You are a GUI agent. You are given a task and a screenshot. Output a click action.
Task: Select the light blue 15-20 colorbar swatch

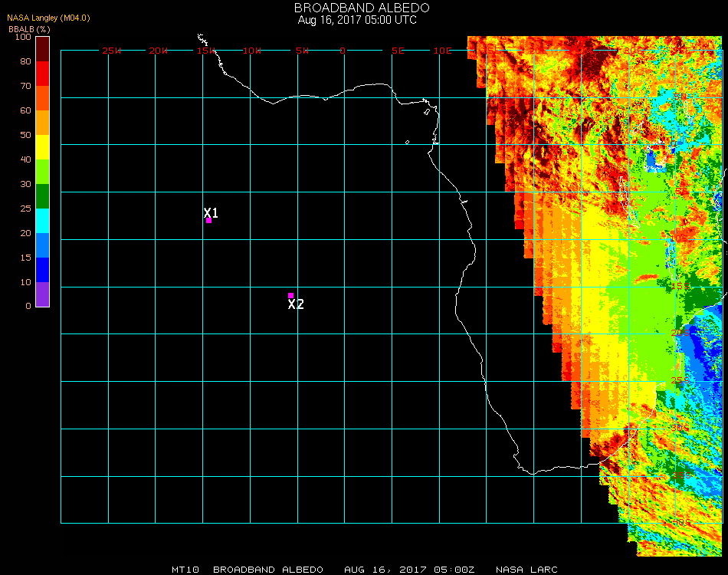[x=43, y=245]
